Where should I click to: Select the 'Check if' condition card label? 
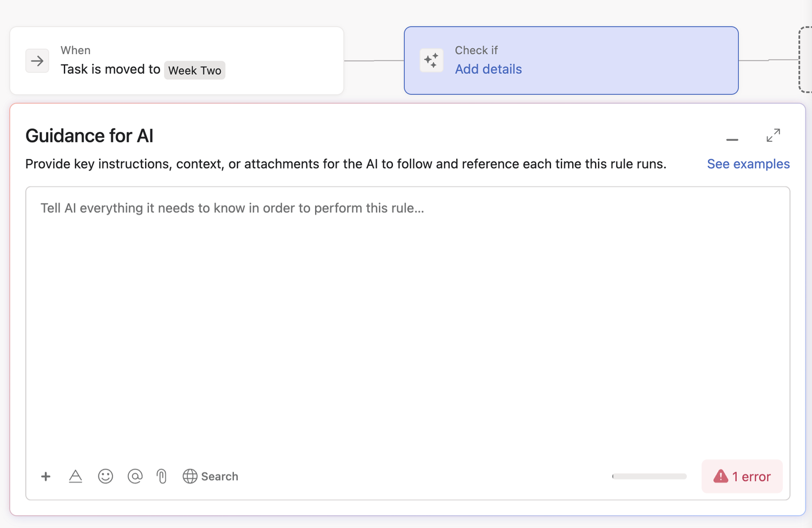pos(476,50)
